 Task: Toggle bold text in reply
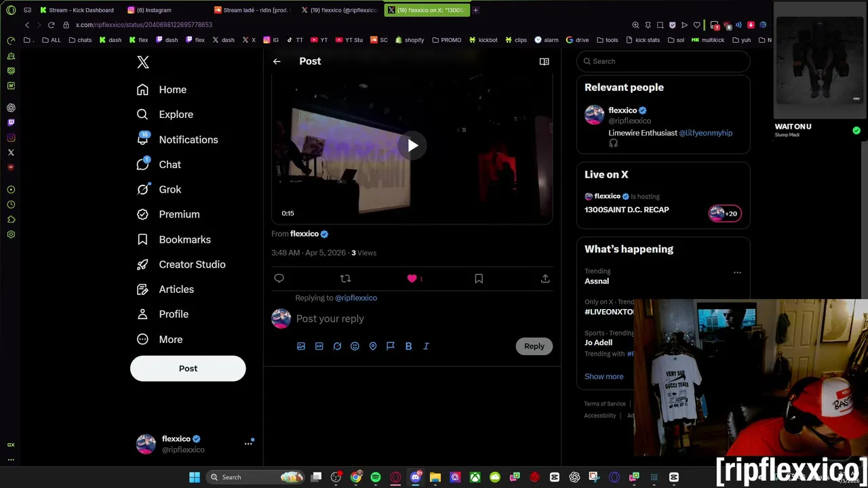(x=408, y=346)
